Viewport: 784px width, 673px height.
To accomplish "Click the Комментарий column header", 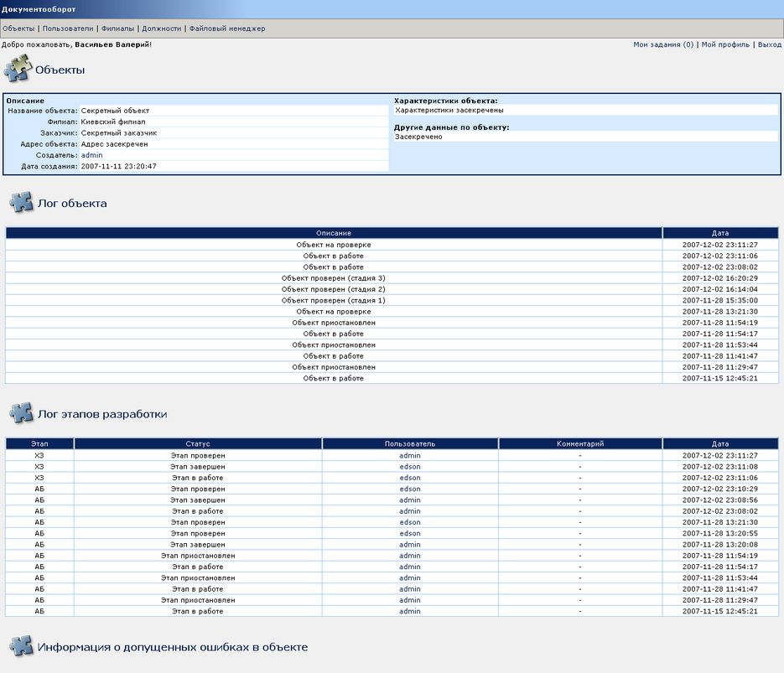I will 580,443.
